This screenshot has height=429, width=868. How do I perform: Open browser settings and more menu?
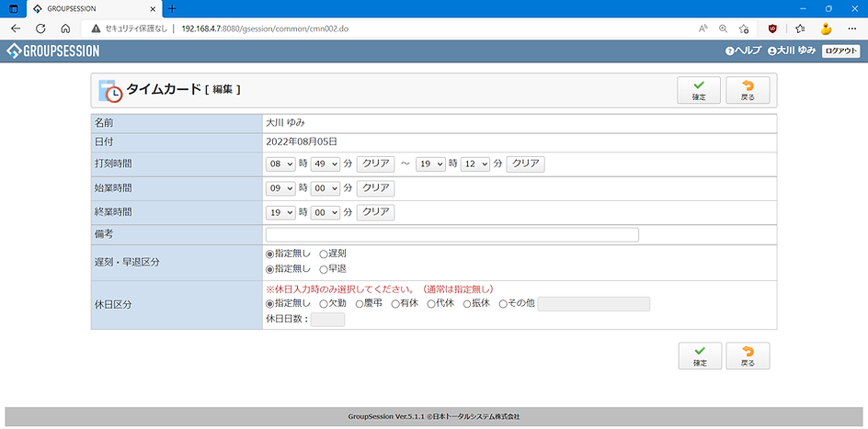coord(852,28)
